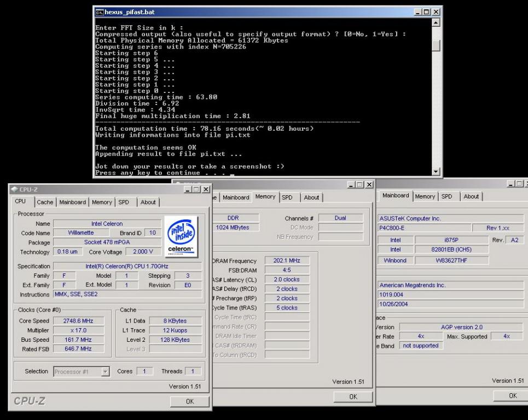Click the Package field Socket 478 mPGA
The image size is (528, 420).
point(107,242)
